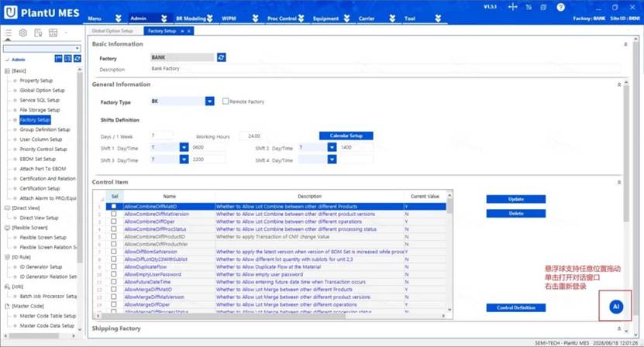Open the Shift 3 Day/Time dropdown
This screenshot has width=644, height=347.
[x=184, y=160]
